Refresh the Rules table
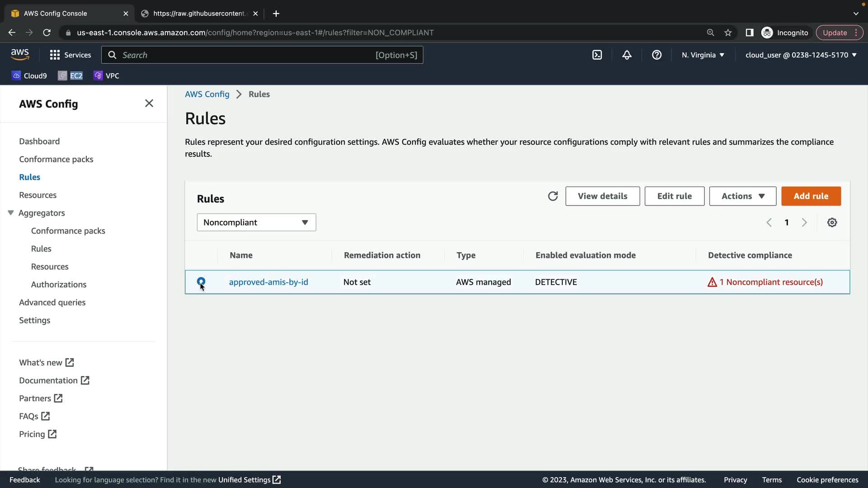Viewport: 868px width, 488px height. (552, 196)
